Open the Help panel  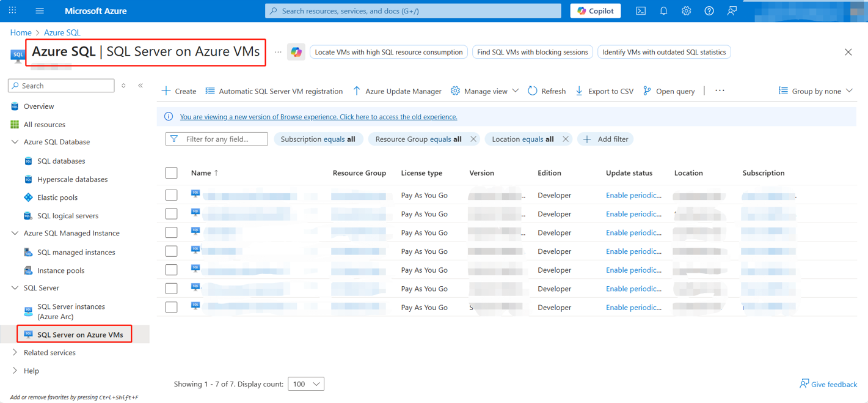pos(709,10)
